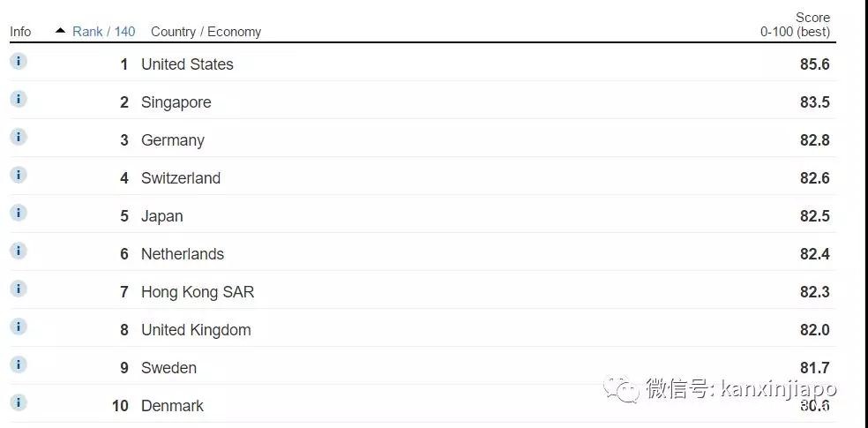Open the info icon for Denmark
The image size is (868, 428).
coord(19,402)
